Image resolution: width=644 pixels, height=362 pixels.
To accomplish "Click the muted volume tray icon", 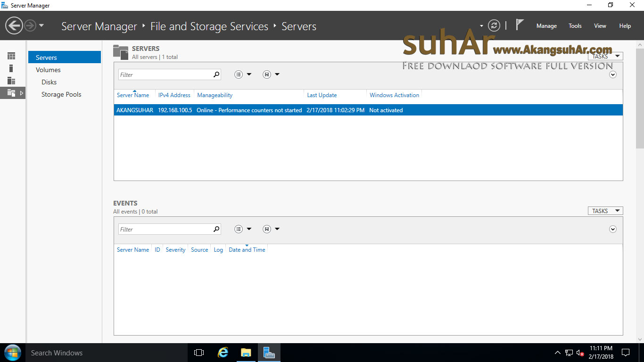I will point(580,353).
